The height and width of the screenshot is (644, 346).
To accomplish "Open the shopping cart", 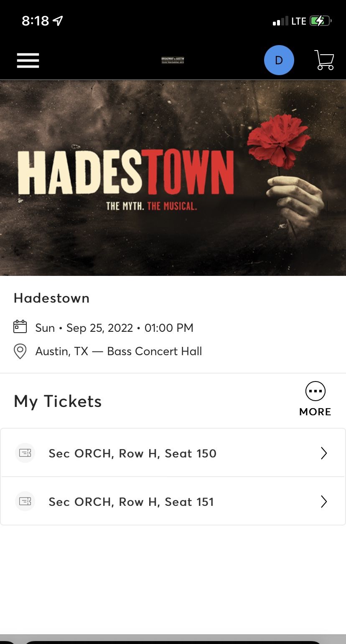I will (324, 60).
